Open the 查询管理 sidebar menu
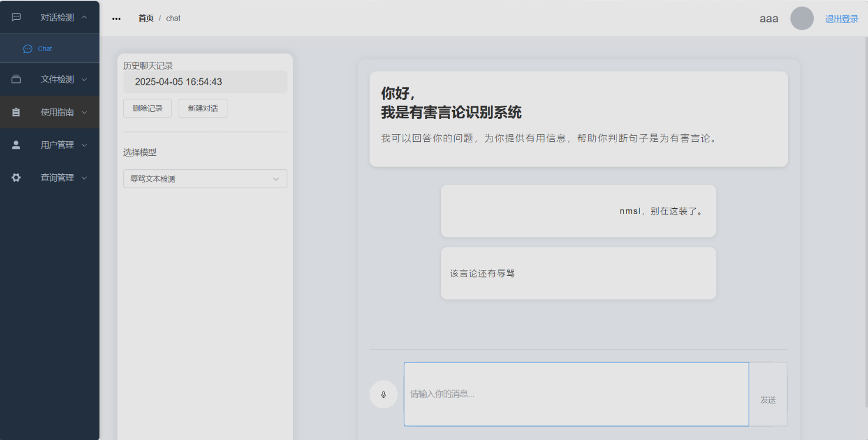The image size is (868, 440). click(x=49, y=178)
